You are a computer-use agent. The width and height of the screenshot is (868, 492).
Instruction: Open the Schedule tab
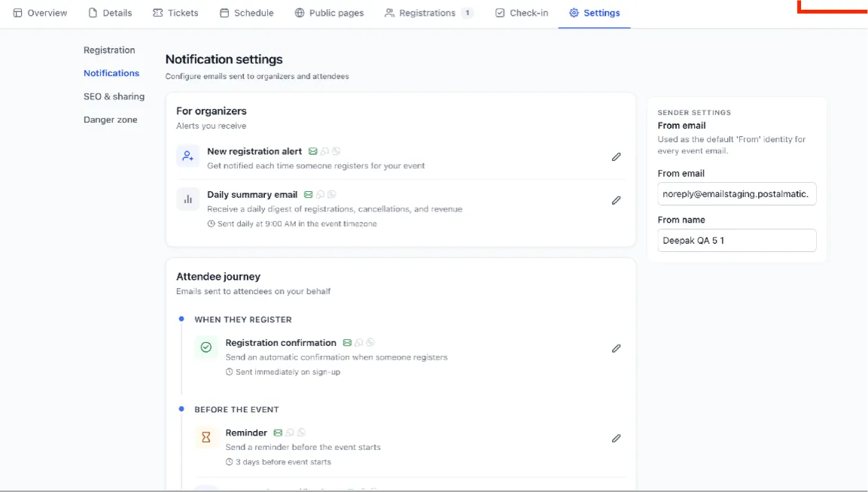[x=246, y=13]
